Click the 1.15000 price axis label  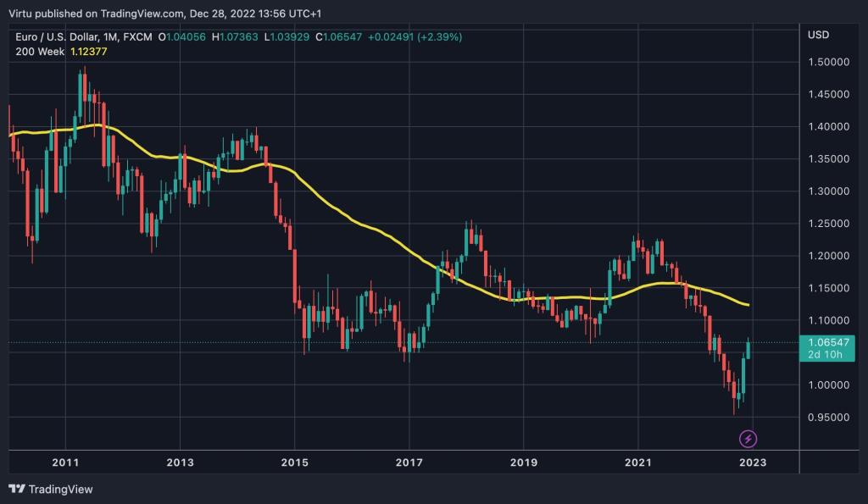point(829,288)
